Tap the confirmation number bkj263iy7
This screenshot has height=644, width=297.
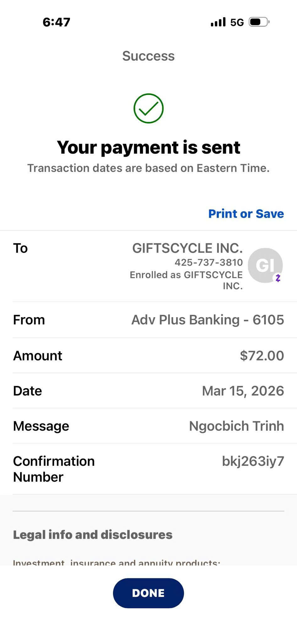(x=253, y=461)
